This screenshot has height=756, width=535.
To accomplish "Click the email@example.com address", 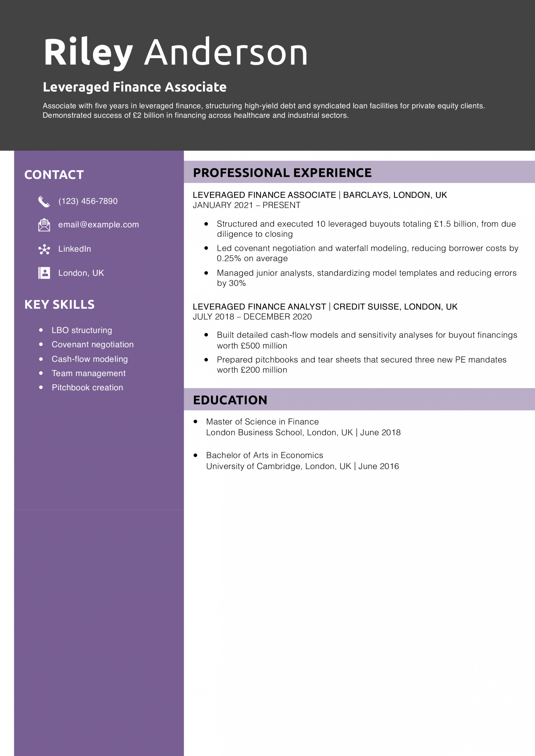I will coord(98,225).
